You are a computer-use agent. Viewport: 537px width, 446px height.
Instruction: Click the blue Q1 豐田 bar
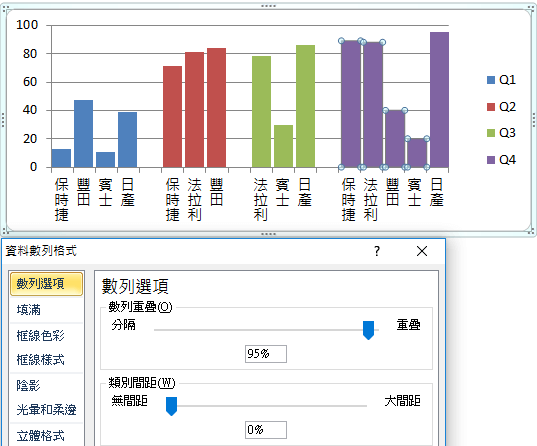click(x=84, y=134)
